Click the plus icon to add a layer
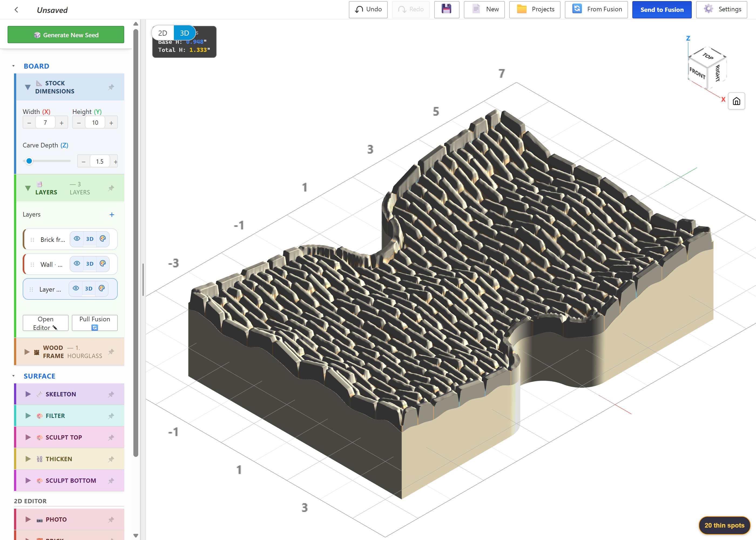Screen dimensions: 756x540 (112, 215)
